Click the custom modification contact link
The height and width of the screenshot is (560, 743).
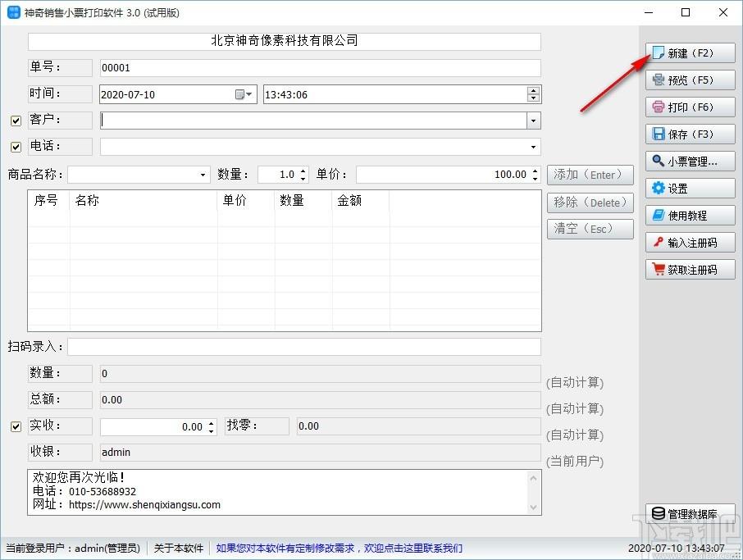click(340, 549)
